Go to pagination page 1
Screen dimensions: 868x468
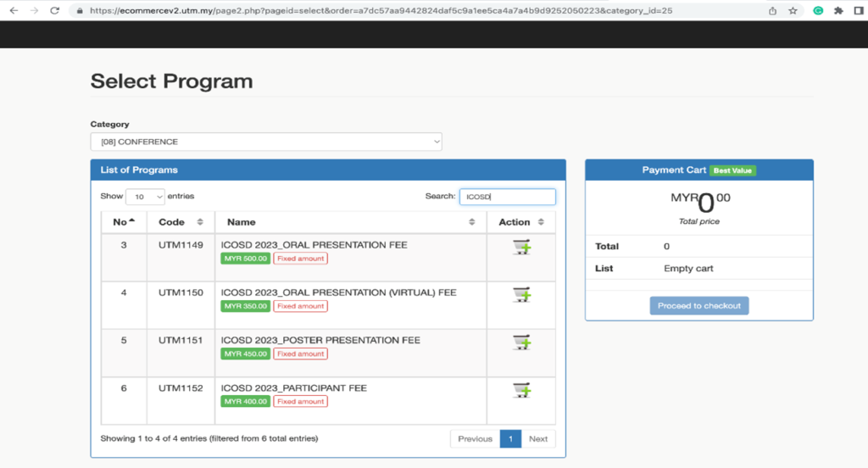(x=510, y=438)
